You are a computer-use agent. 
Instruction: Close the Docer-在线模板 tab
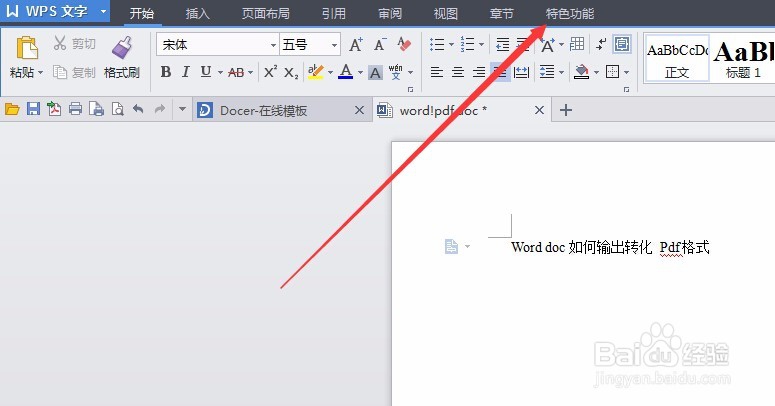point(359,110)
